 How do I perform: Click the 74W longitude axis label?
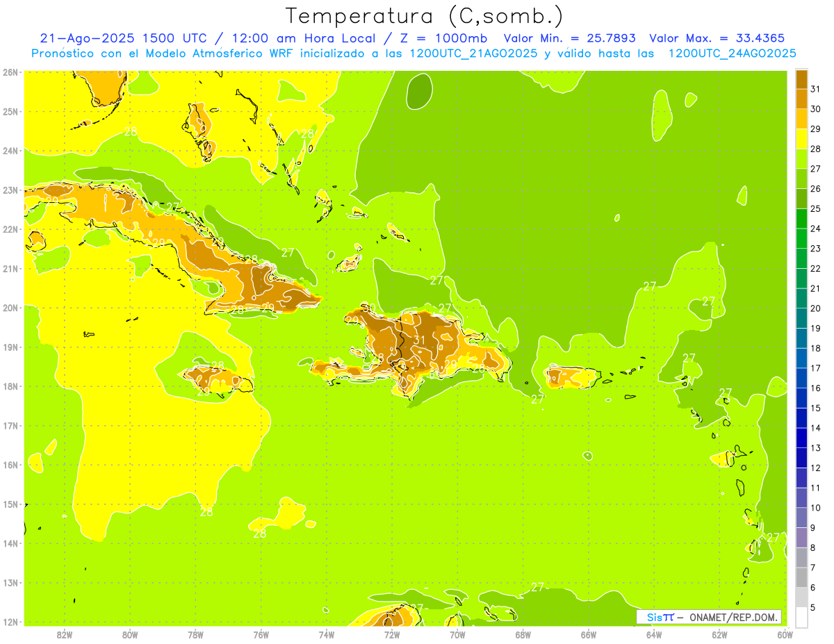(327, 634)
